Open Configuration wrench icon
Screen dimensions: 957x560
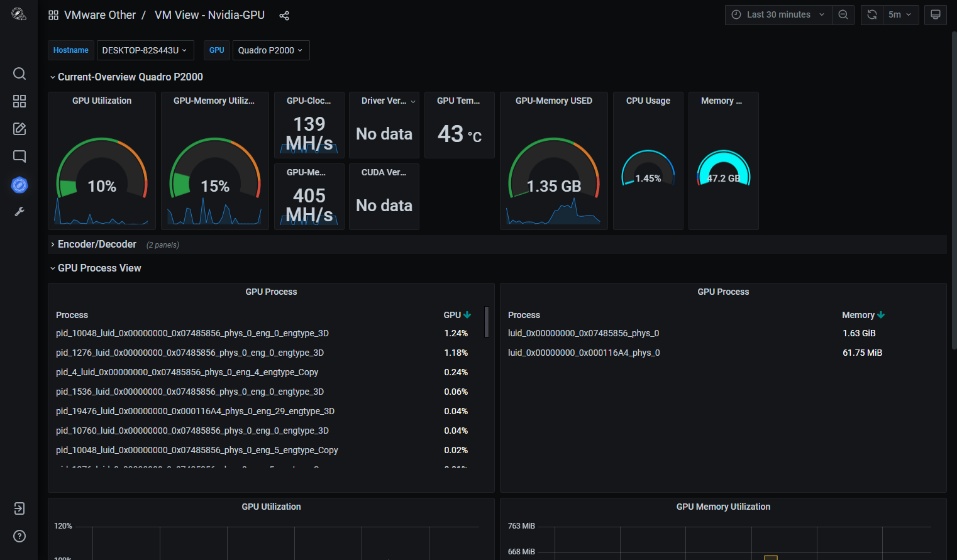point(19,212)
